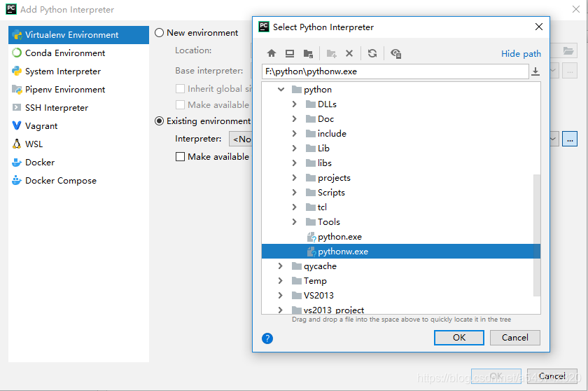Expand the Lib folder
Image resolution: width=588 pixels, height=391 pixels.
(x=295, y=149)
